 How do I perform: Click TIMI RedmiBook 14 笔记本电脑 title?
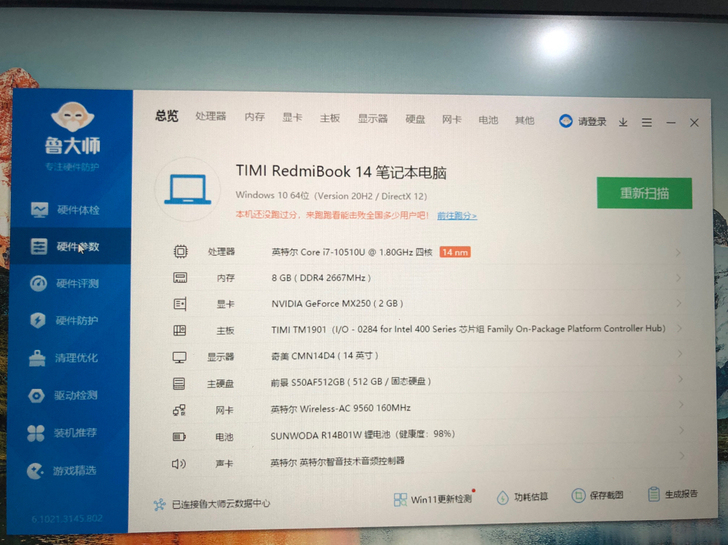pos(341,172)
